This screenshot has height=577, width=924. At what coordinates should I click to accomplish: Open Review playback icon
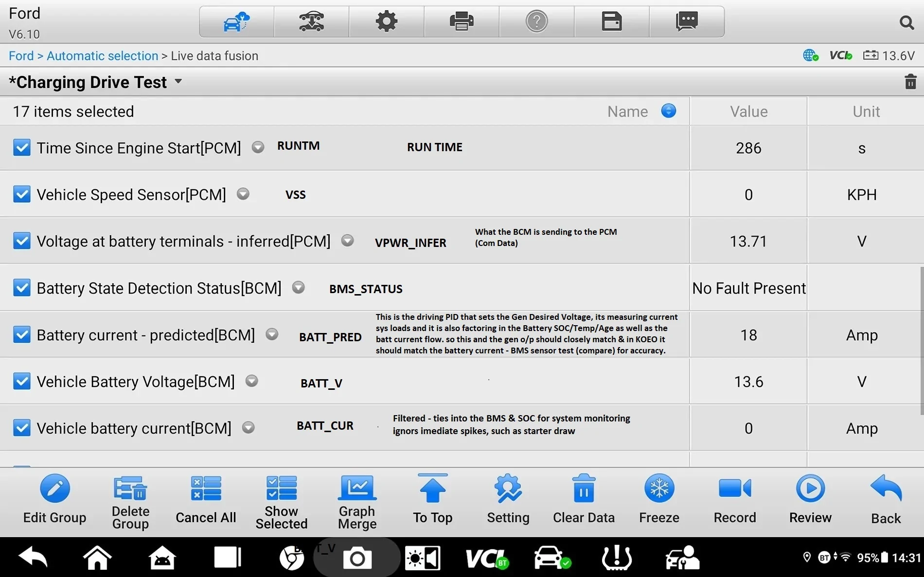(810, 488)
